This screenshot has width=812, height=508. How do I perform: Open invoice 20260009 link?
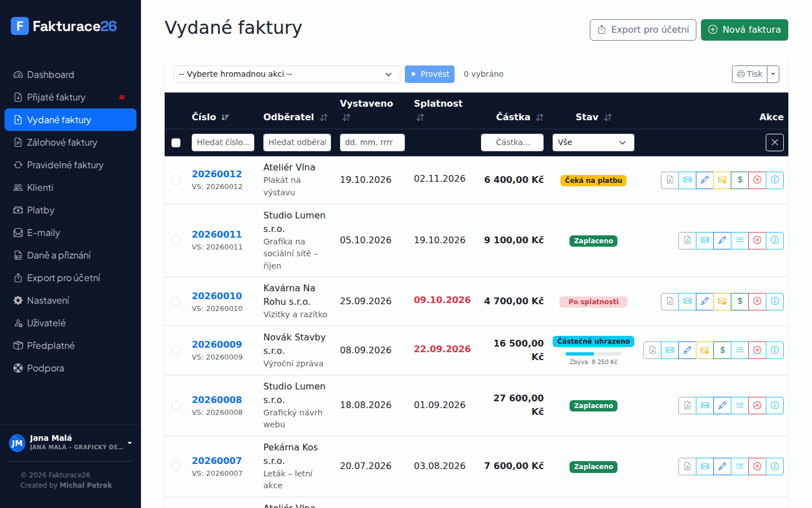click(x=217, y=344)
